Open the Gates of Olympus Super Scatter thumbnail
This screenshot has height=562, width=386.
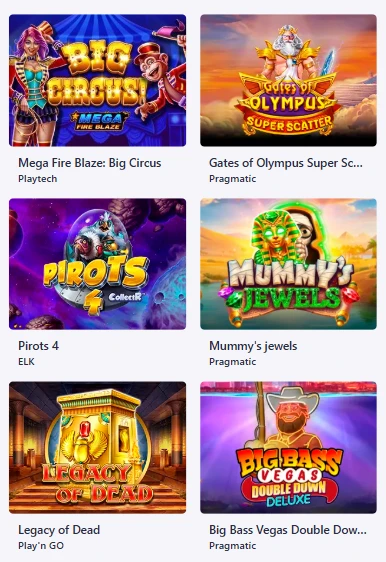point(289,80)
